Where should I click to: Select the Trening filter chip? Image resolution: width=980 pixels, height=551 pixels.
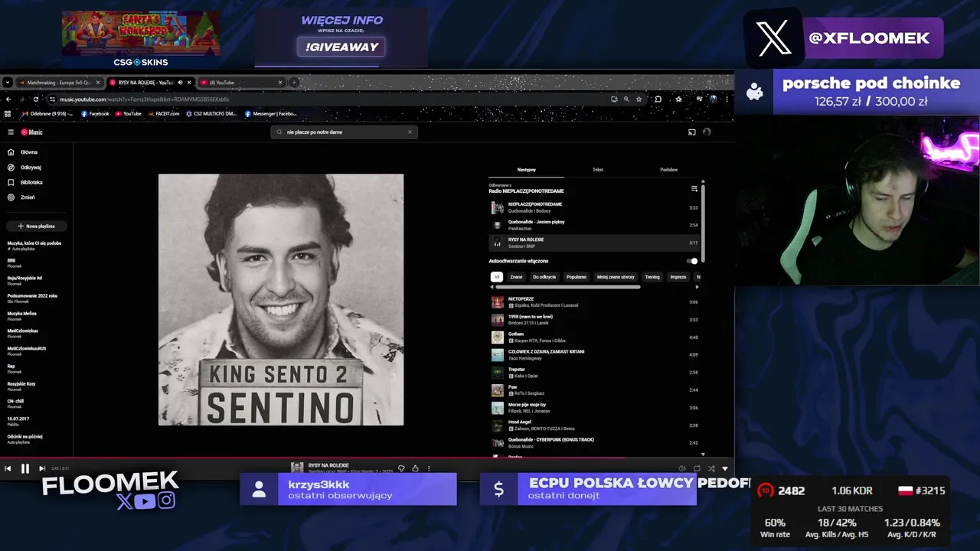click(x=652, y=277)
